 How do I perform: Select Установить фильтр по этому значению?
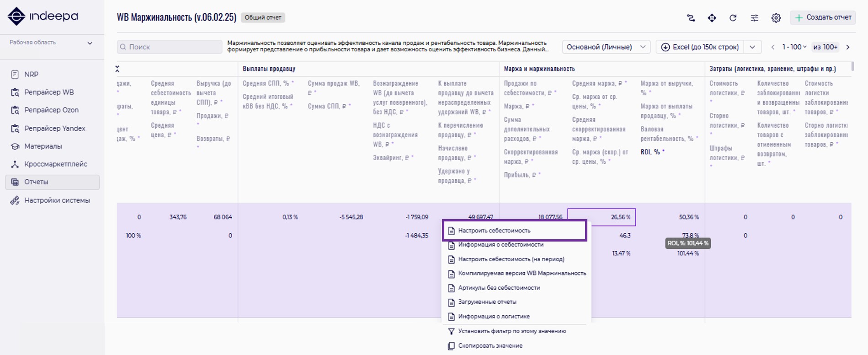point(512,331)
